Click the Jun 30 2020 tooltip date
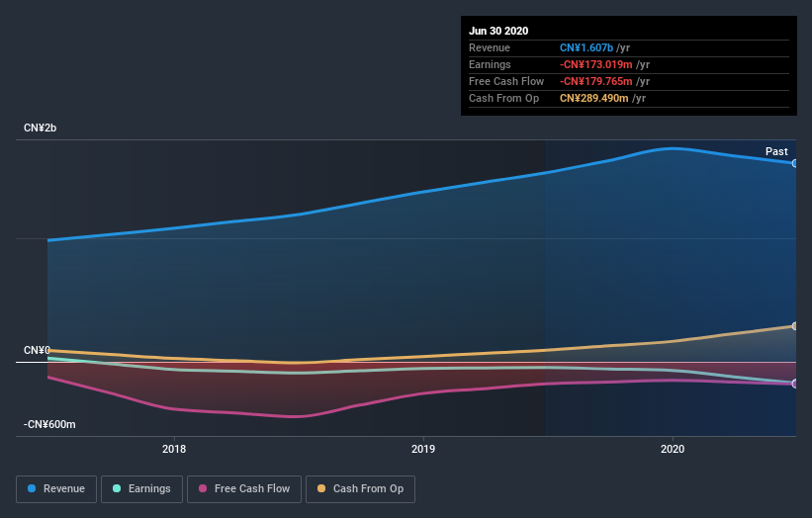Image resolution: width=812 pixels, height=518 pixels. pyautogui.click(x=498, y=31)
